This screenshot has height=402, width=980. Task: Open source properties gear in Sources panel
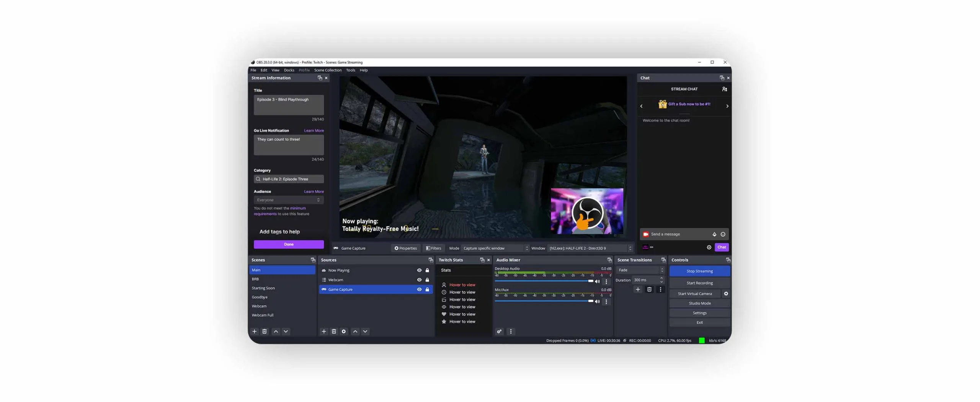[344, 331]
